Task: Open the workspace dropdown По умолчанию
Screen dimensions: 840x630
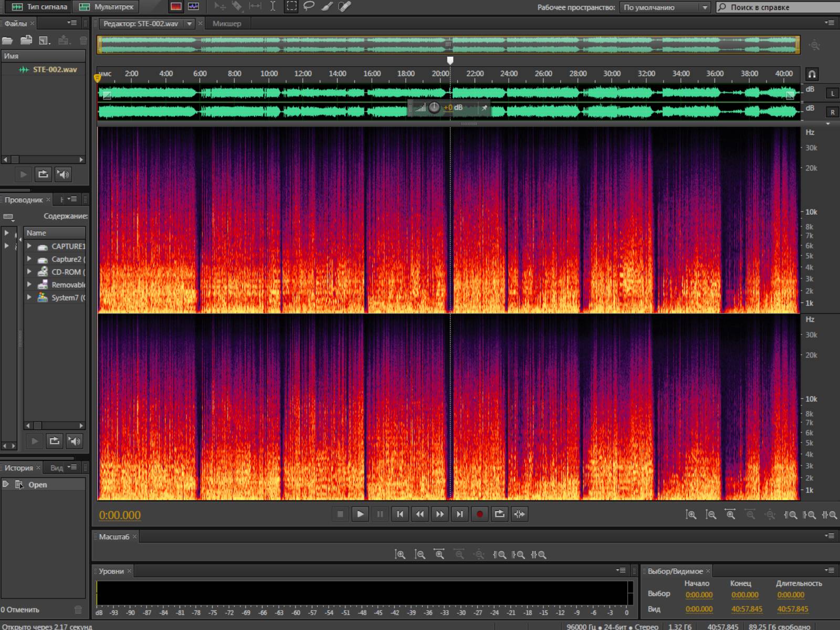Action: pos(665,7)
